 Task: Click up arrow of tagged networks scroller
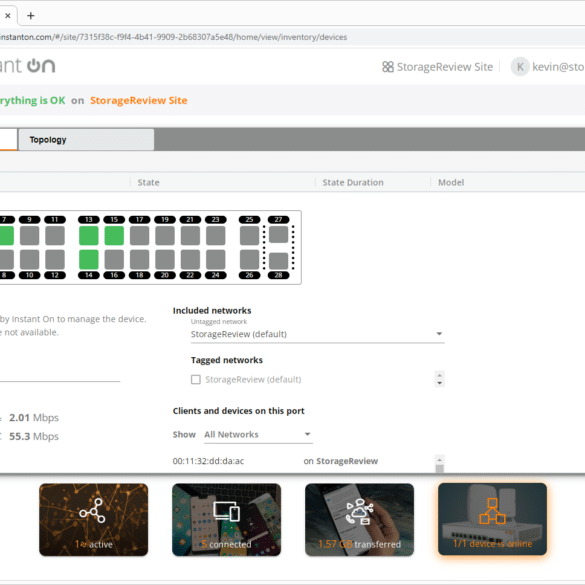click(x=439, y=376)
